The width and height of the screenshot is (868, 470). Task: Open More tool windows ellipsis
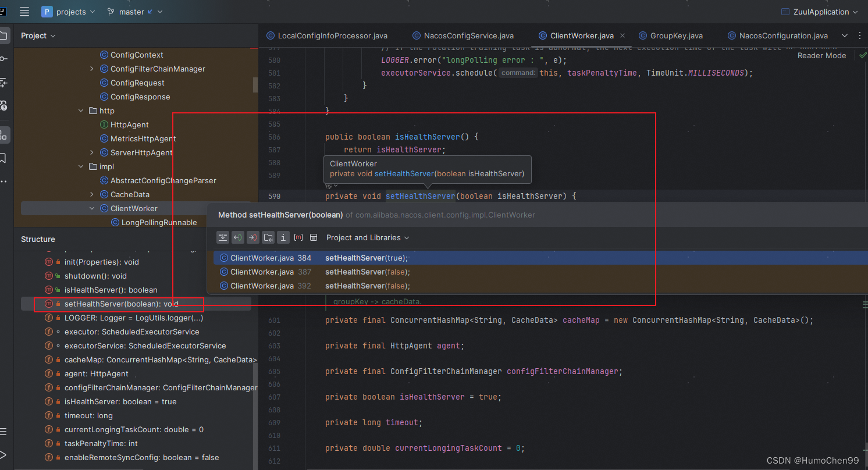4,181
